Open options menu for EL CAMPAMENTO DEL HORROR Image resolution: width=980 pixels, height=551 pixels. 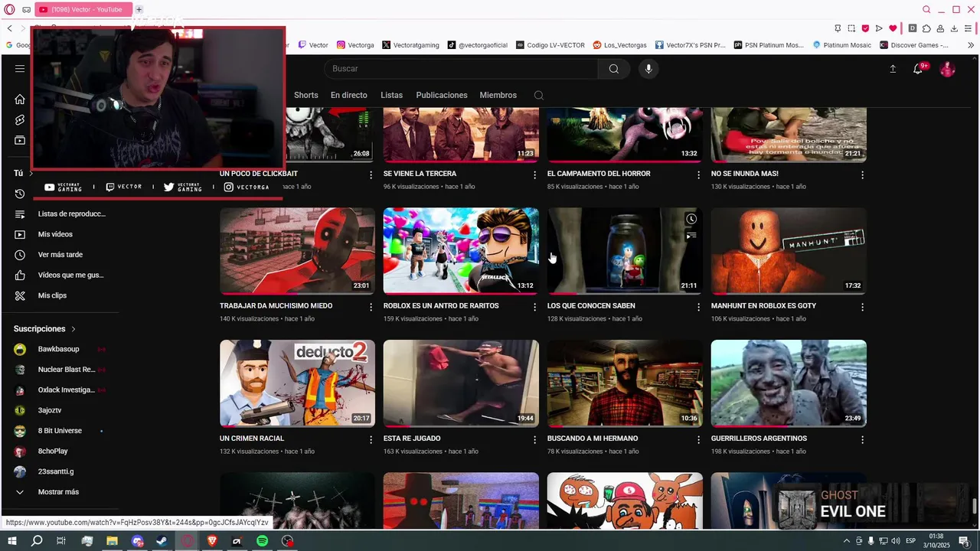698,174
